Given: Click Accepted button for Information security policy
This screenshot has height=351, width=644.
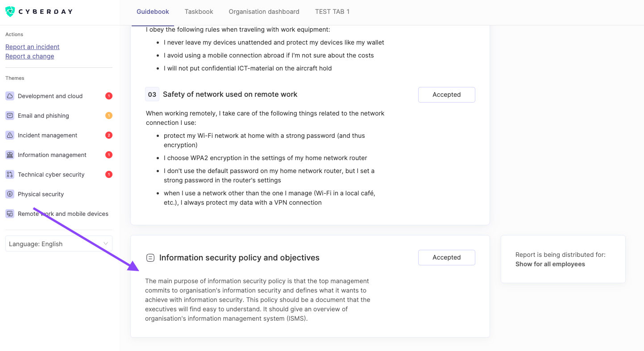Looking at the screenshot, I should (x=447, y=257).
